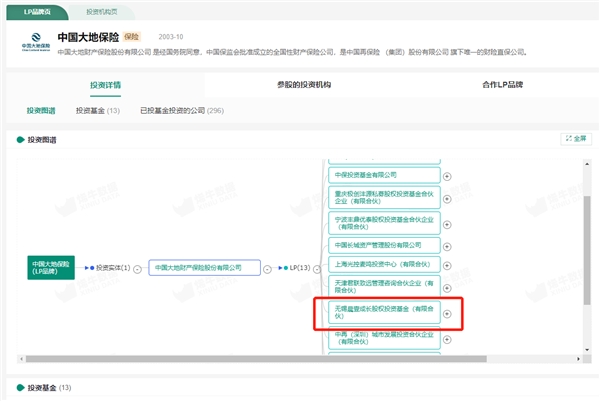This screenshot has height=401, width=600.
Task: Click the 投资基金 (13) section heading
Action: click(49, 388)
